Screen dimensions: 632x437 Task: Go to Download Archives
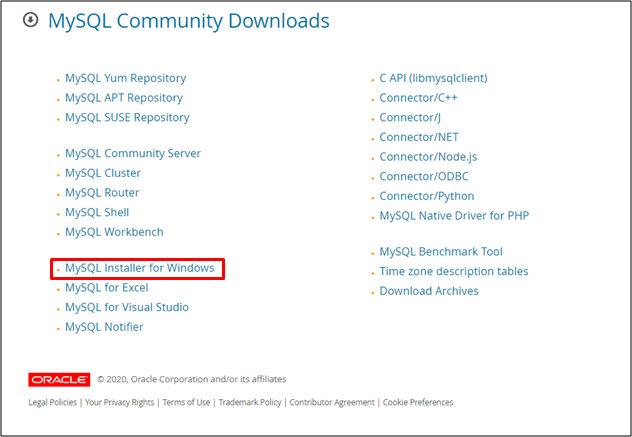pyautogui.click(x=429, y=292)
